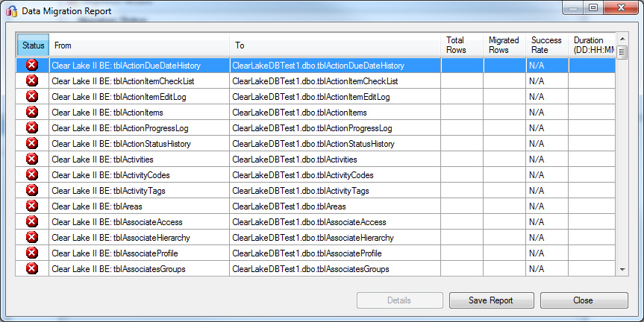Click 'ClearLakeDBTest1.dbo.tblActionProgressLog' destination cell

pos(335,127)
